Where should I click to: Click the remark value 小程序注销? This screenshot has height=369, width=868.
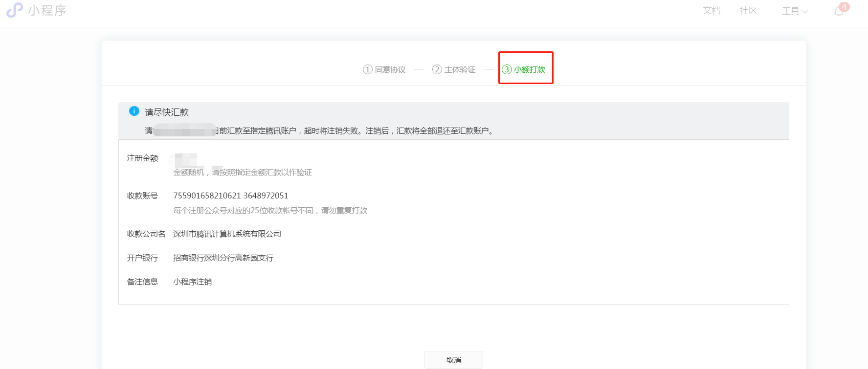click(193, 282)
